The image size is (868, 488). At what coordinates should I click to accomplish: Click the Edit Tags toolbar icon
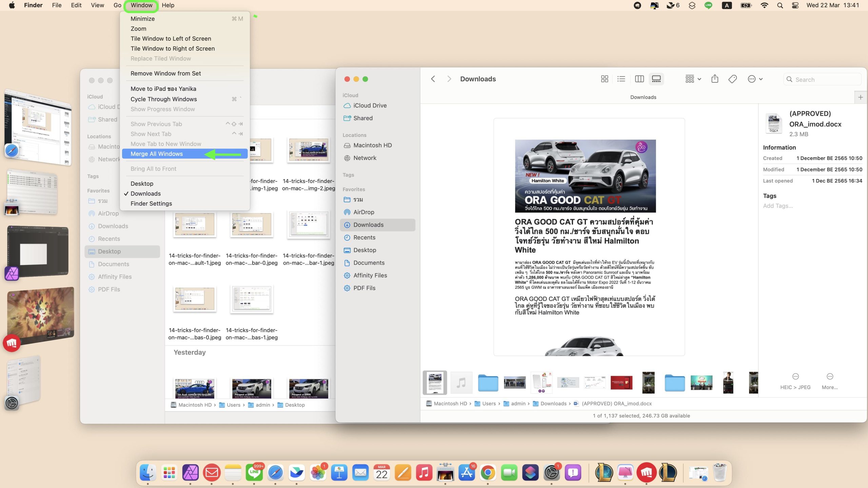[x=732, y=79]
